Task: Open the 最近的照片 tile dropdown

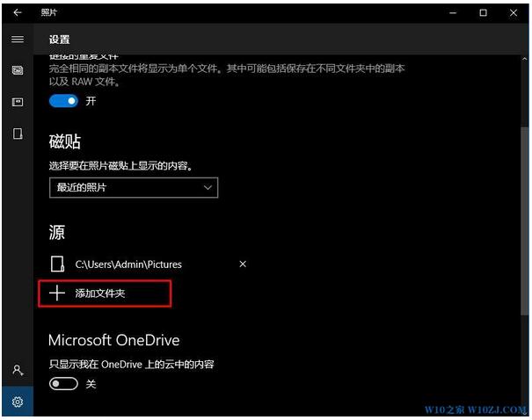Action: click(134, 187)
